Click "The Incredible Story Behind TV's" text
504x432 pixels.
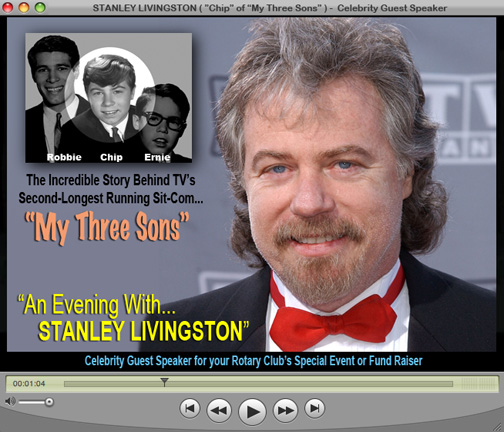pos(111,180)
